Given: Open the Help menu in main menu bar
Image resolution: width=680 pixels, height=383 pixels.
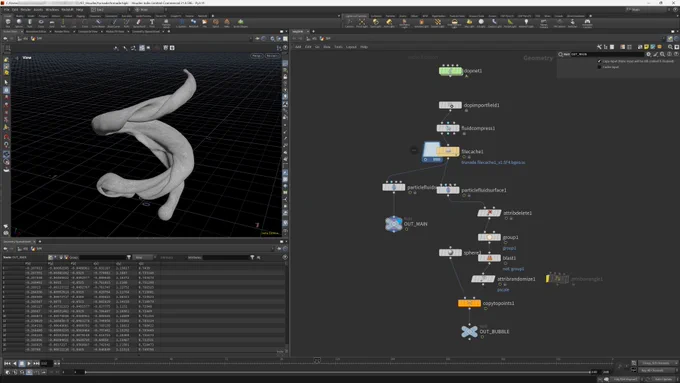Looking at the screenshot, I should click(79, 9).
